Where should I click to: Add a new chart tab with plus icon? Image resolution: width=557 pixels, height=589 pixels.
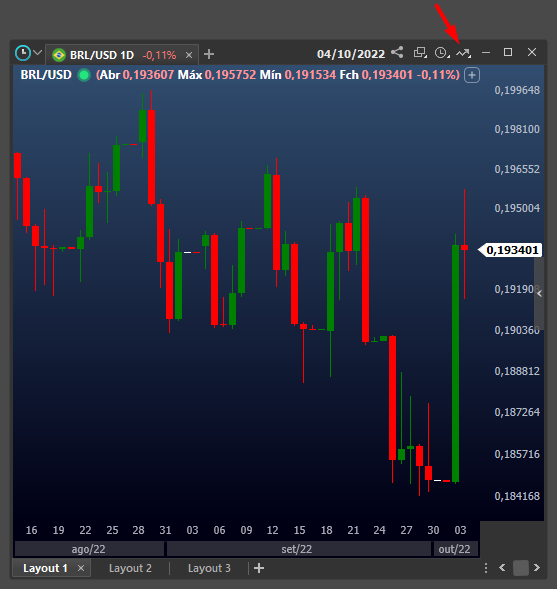pyautogui.click(x=209, y=54)
